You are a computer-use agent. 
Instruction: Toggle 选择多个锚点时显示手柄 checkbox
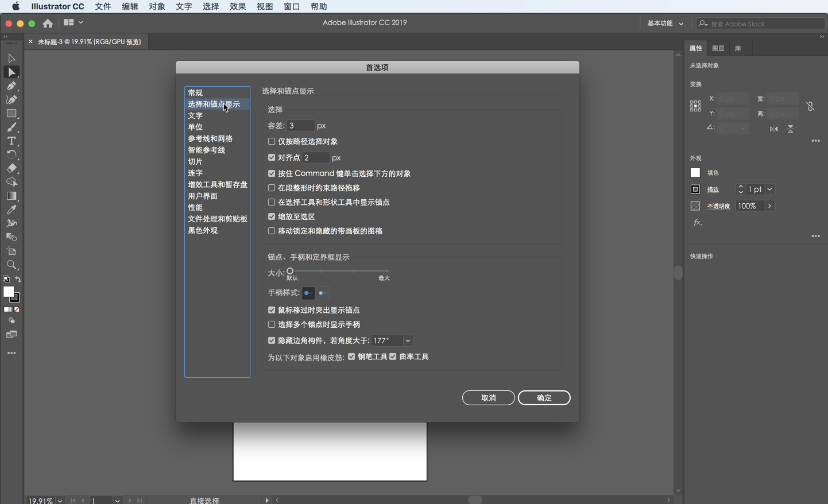click(x=272, y=324)
